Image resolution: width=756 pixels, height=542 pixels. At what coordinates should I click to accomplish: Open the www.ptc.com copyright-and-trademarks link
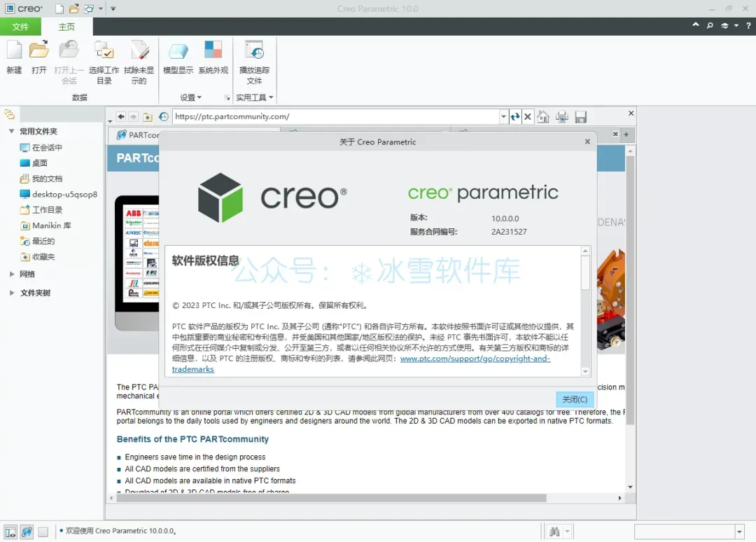[x=475, y=359]
